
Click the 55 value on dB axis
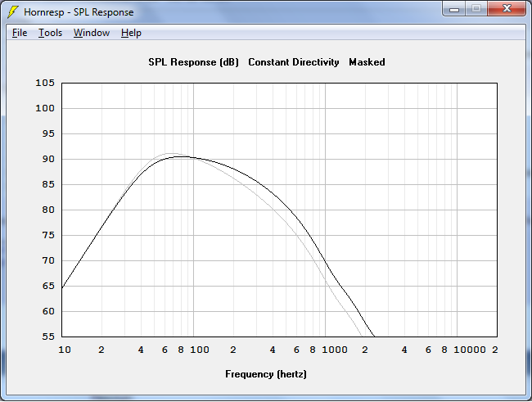[x=48, y=337]
